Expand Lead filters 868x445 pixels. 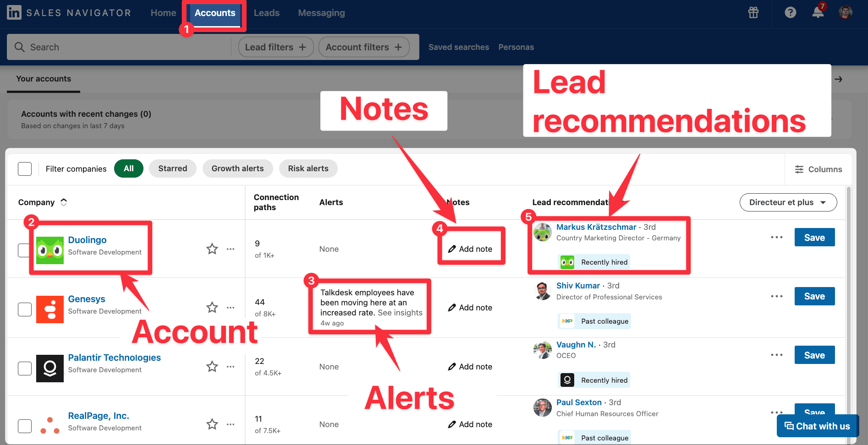point(276,47)
